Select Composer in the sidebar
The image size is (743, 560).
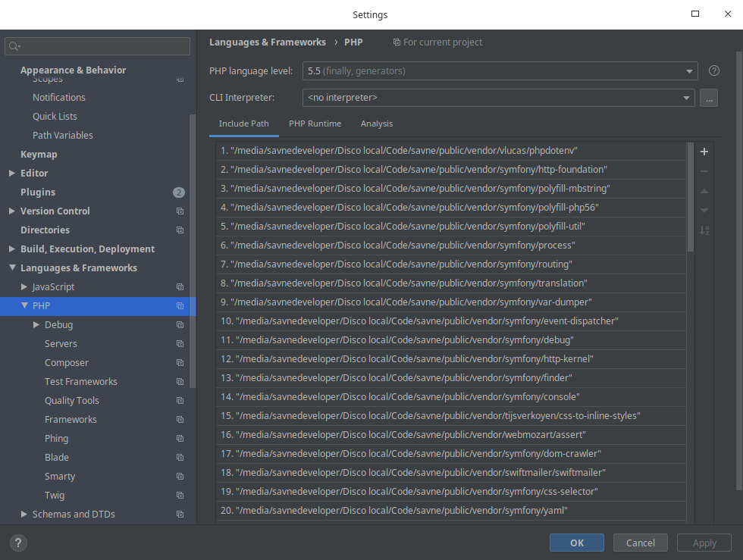point(66,362)
